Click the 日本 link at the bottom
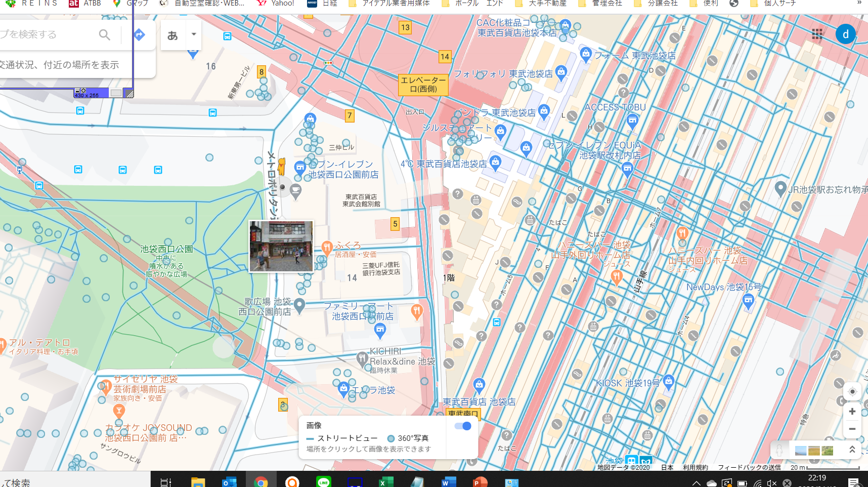 tap(667, 467)
